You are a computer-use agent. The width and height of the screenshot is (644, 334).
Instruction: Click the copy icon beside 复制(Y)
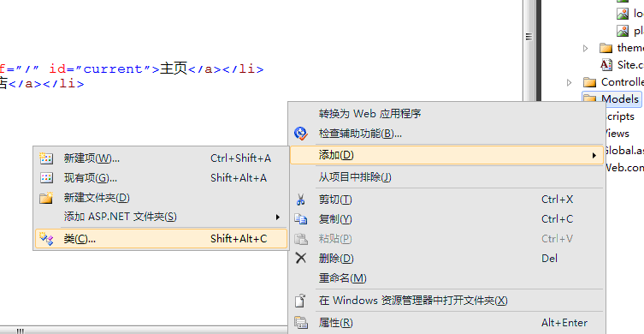pos(301,219)
